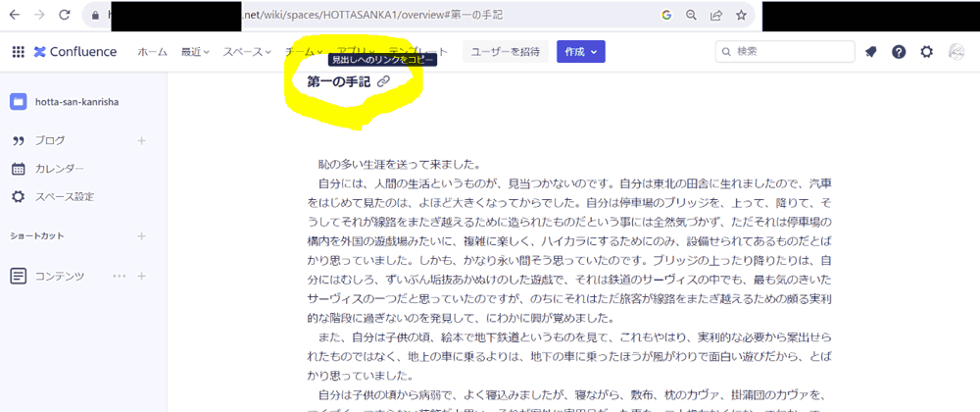980x412 pixels.
Task: Reload the browser page
Action: click(x=64, y=16)
